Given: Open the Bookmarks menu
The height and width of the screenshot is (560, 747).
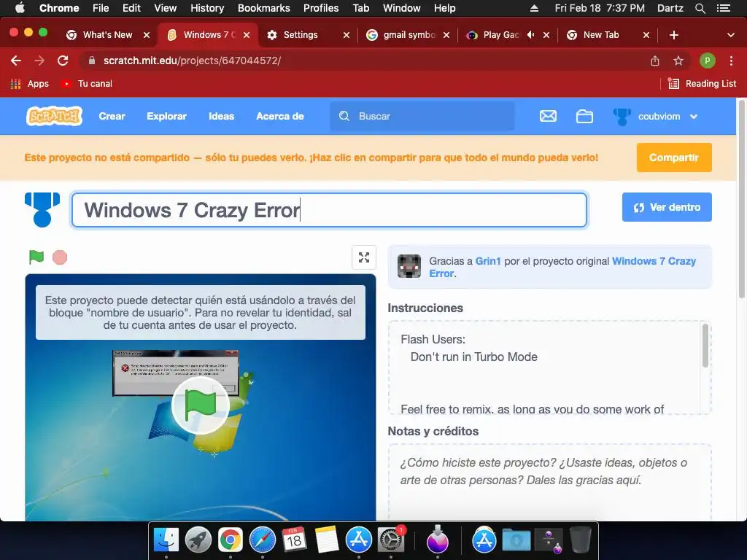Looking at the screenshot, I should [x=264, y=8].
